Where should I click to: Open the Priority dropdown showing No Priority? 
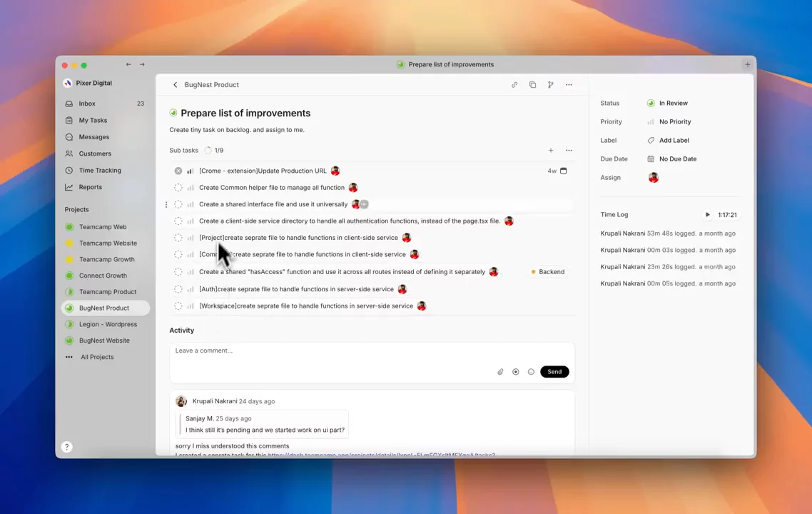[x=669, y=122]
